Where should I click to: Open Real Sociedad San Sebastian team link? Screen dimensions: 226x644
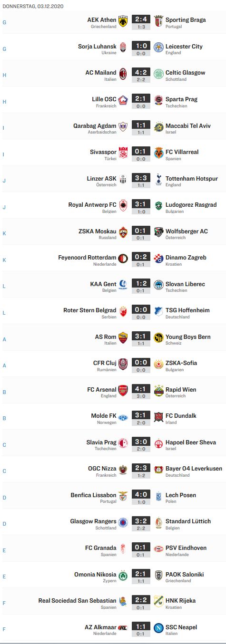coord(77,601)
